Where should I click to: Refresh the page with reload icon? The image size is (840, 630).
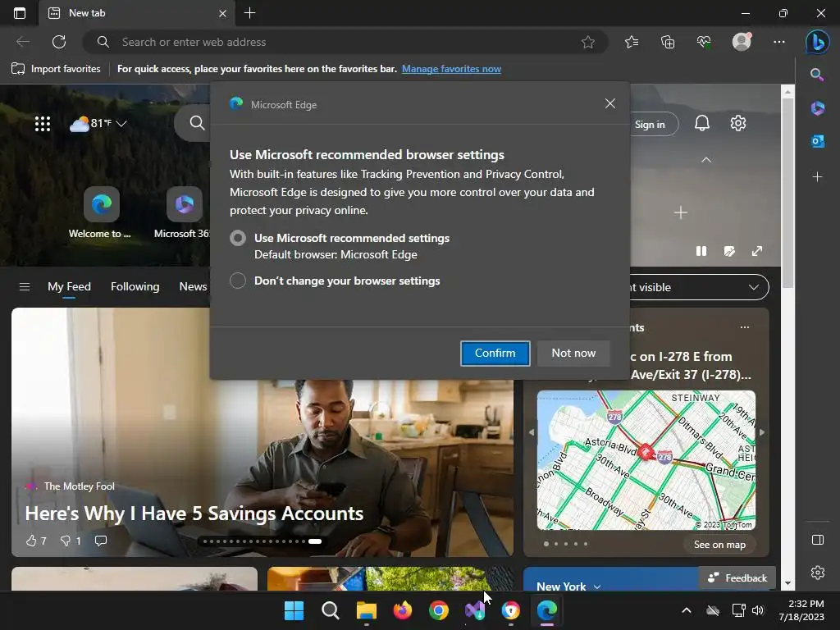59,42
